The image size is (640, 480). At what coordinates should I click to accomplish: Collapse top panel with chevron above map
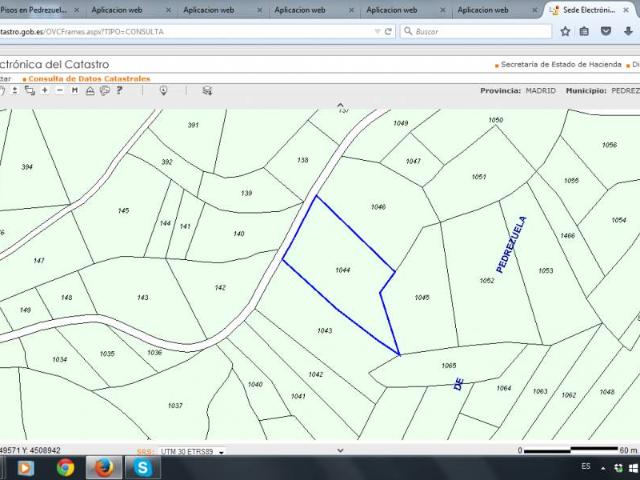tap(340, 105)
